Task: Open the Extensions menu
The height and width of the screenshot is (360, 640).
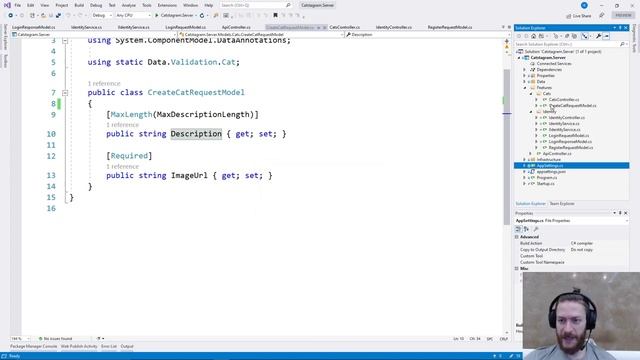Action: [167, 5]
